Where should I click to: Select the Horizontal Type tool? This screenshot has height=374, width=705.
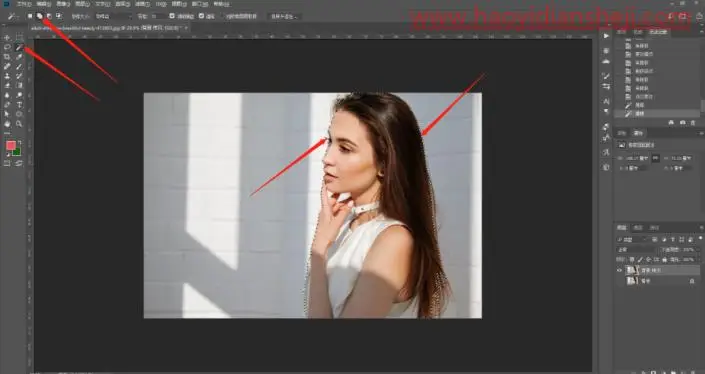[x=19, y=105]
